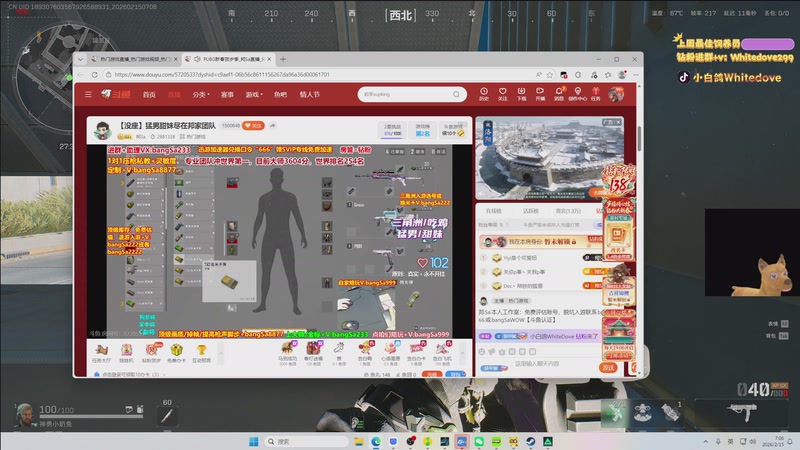Select the PUBG 邦Sa直播 browser tab

[x=229, y=59]
